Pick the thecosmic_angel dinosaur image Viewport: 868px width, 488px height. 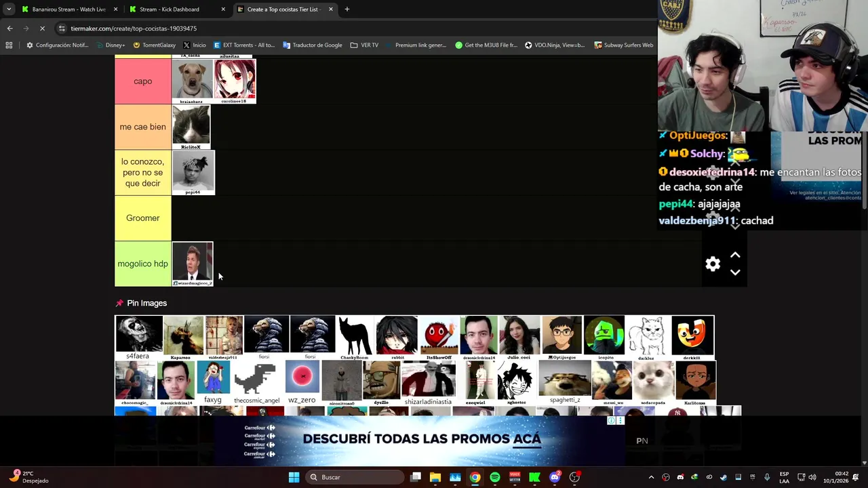256,382
